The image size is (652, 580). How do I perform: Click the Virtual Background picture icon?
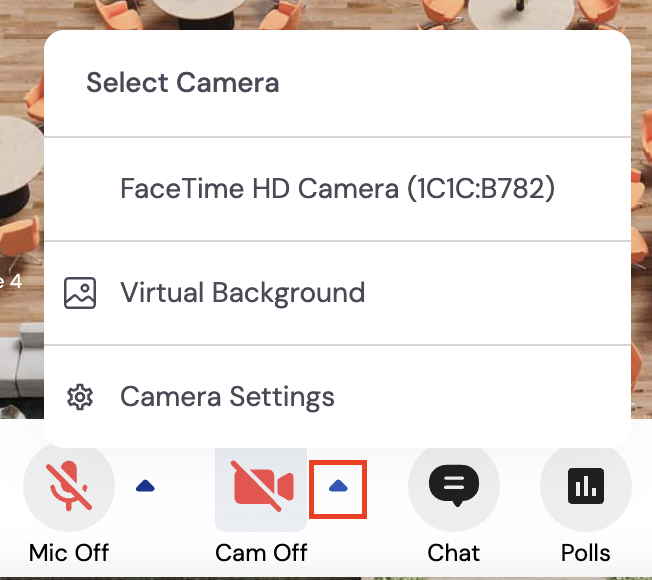pyautogui.click(x=80, y=293)
